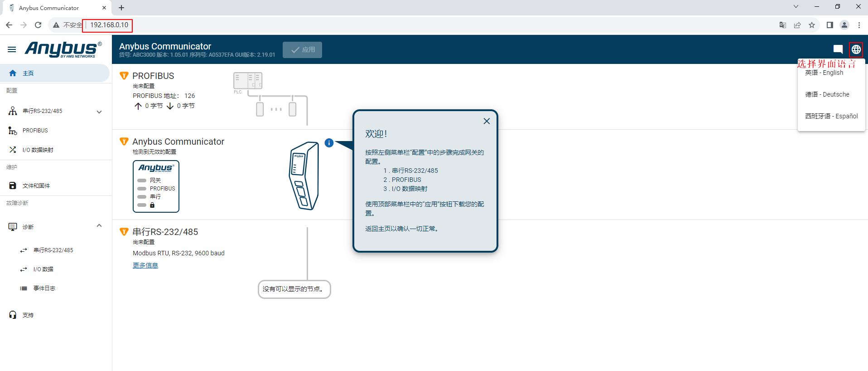Click the PLC network diagram icon
Viewport: 868px width, 371px height.
click(247, 81)
